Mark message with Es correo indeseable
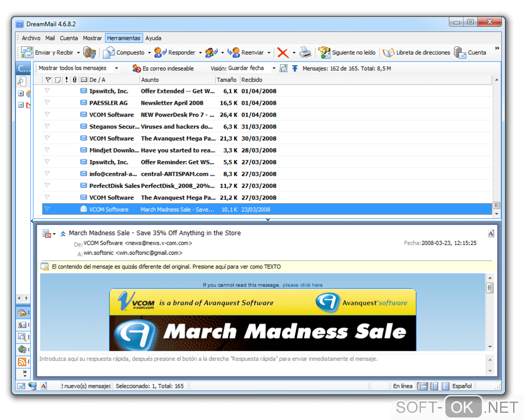This screenshot has height=420, width=524. pos(163,68)
